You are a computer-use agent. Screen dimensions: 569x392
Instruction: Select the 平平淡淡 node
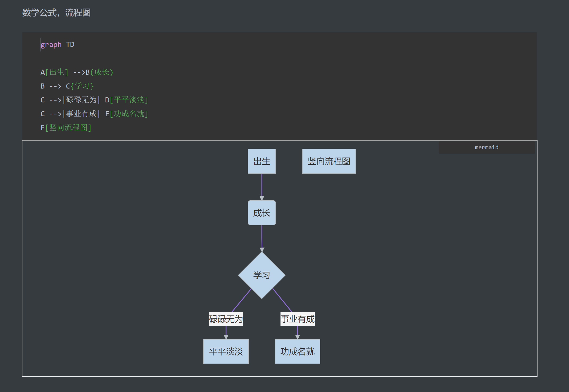click(x=226, y=351)
